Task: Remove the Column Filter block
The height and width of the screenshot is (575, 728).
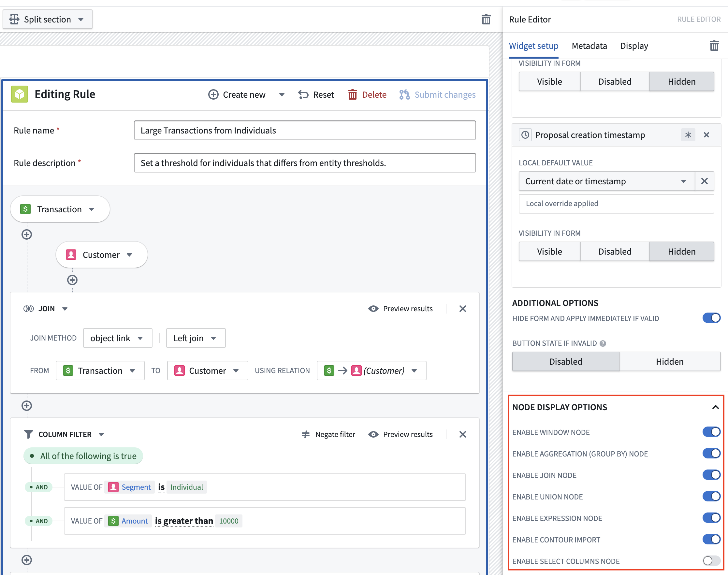Action: click(x=462, y=434)
